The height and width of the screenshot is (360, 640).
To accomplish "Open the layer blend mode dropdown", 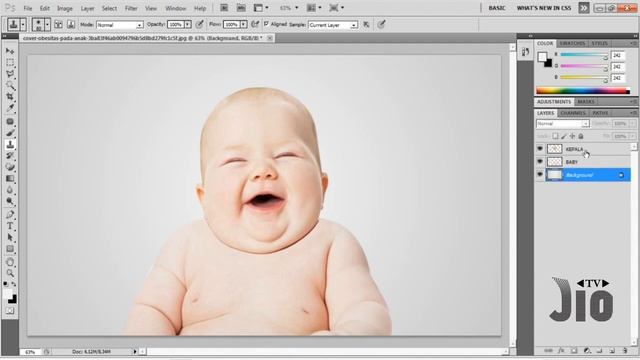I will pyautogui.click(x=562, y=124).
